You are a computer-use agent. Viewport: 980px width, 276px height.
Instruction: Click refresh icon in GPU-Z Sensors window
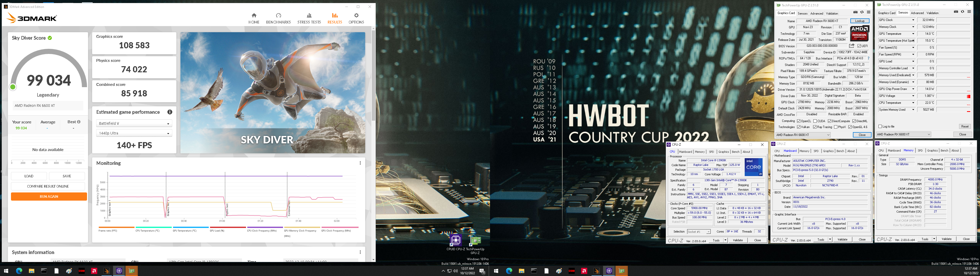(962, 12)
